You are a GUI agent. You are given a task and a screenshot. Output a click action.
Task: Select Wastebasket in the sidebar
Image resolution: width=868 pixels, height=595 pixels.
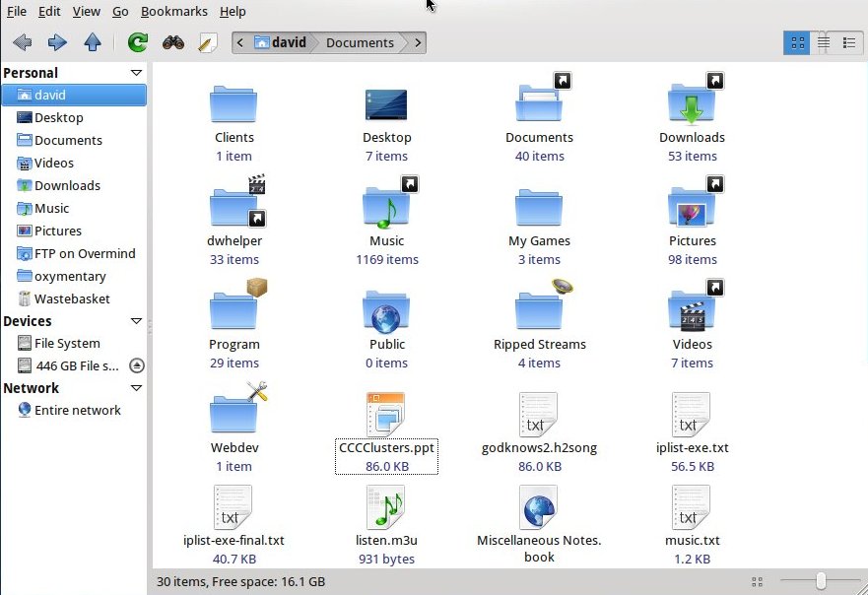point(72,298)
